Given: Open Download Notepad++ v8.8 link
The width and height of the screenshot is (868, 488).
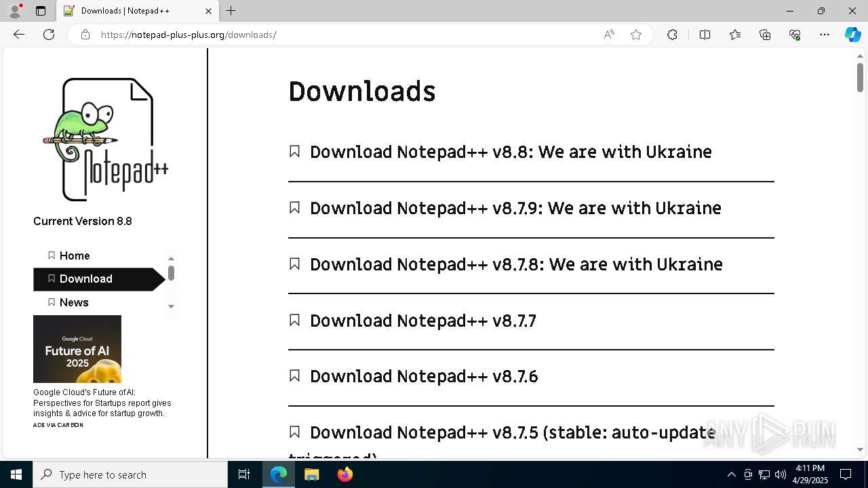Looking at the screenshot, I should point(511,152).
